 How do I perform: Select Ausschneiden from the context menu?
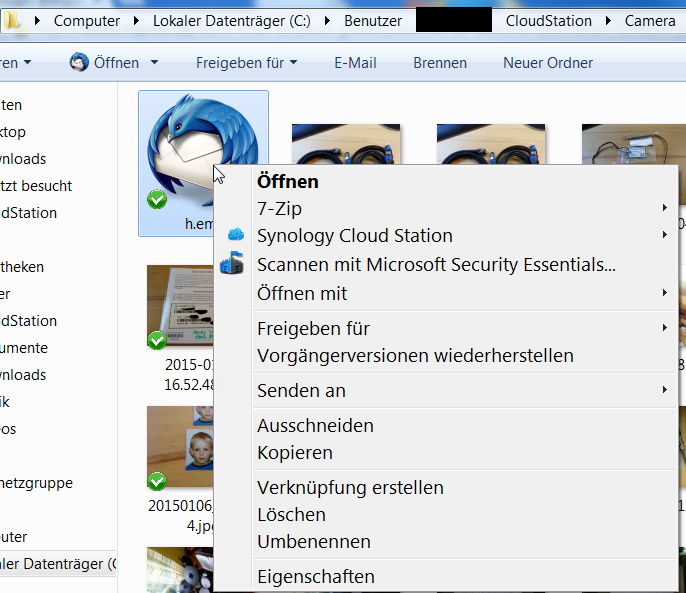click(446, 426)
